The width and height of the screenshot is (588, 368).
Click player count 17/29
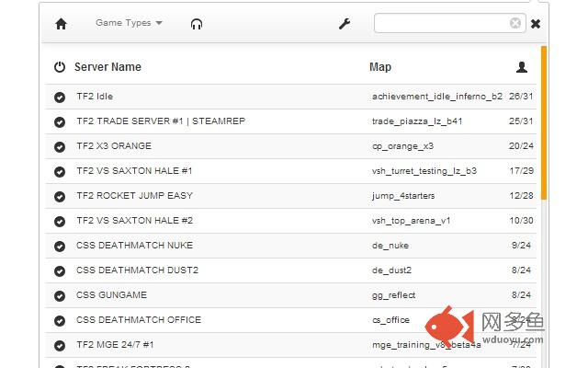pyautogui.click(x=521, y=170)
